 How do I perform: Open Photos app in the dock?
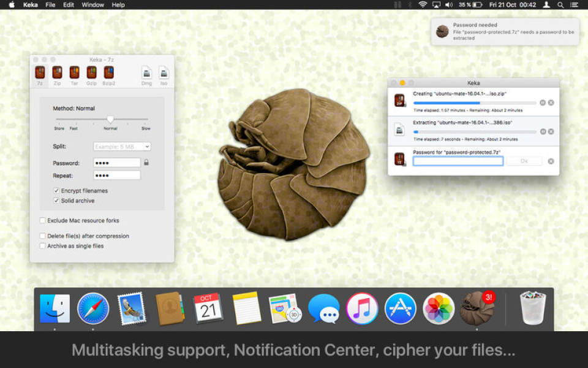point(439,309)
